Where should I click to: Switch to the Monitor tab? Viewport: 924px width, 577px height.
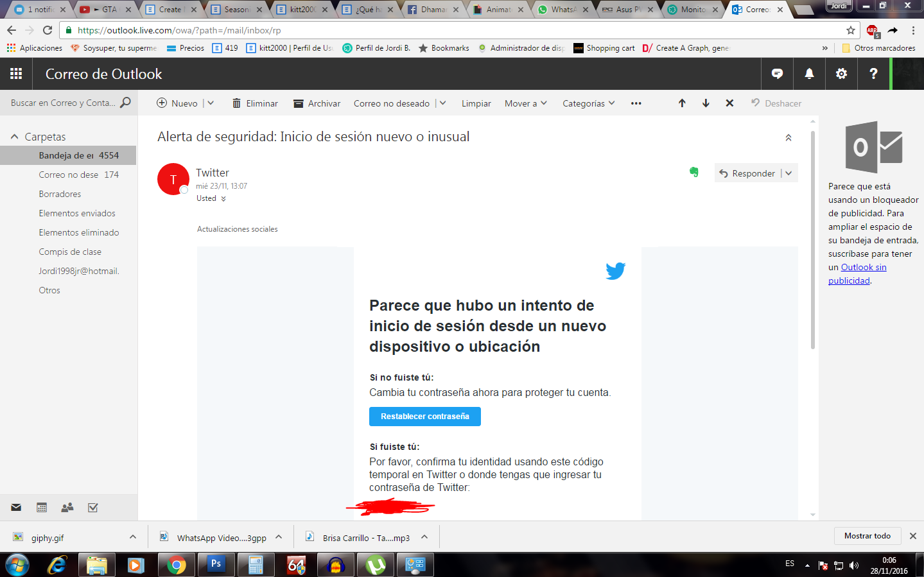(x=692, y=9)
